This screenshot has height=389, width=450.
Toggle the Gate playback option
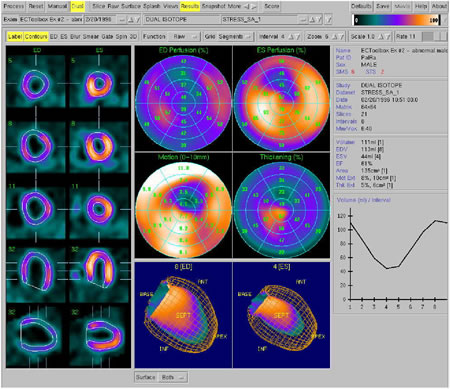click(x=107, y=37)
